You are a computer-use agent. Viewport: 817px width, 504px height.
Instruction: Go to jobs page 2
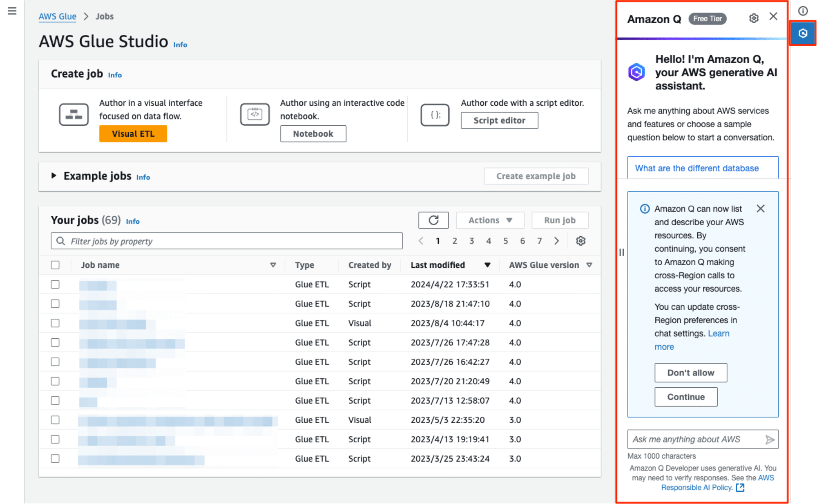pyautogui.click(x=455, y=241)
